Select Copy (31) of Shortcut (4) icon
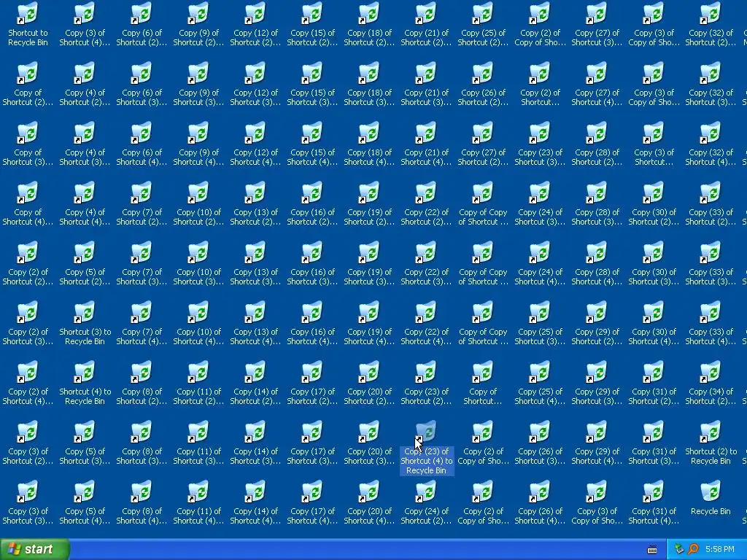 pyautogui.click(x=654, y=502)
